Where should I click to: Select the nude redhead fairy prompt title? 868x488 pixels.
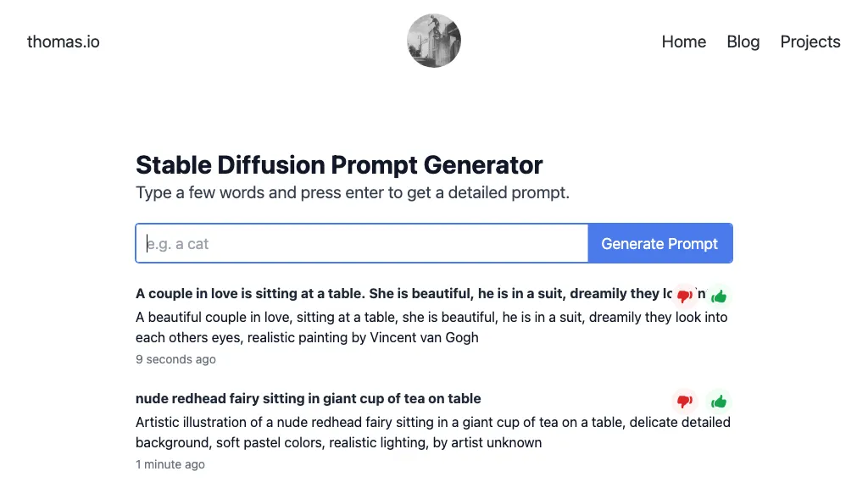click(309, 399)
